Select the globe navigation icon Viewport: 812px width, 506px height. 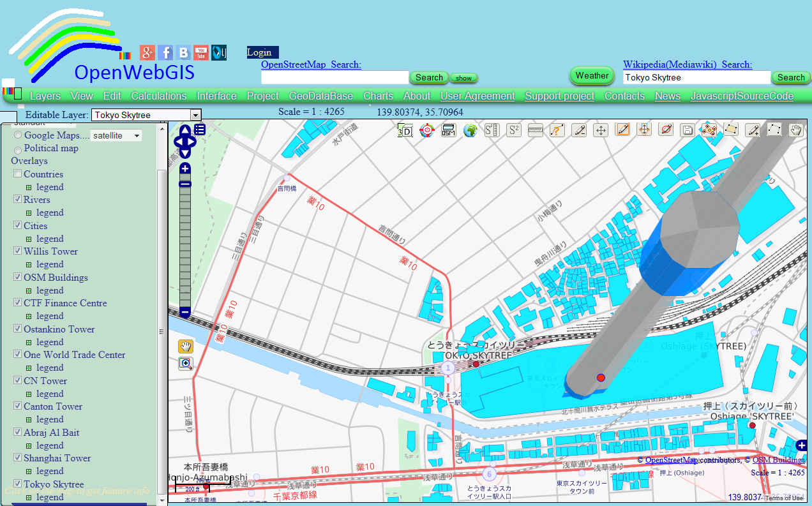point(469,130)
